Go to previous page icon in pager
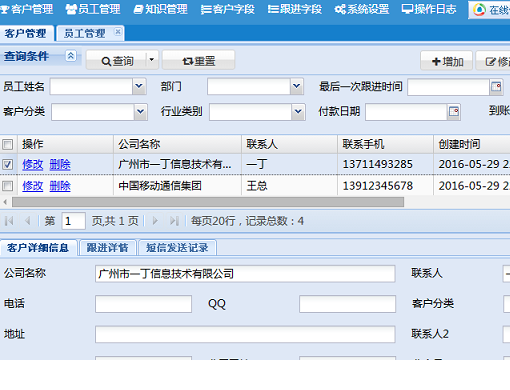 pos(28,221)
